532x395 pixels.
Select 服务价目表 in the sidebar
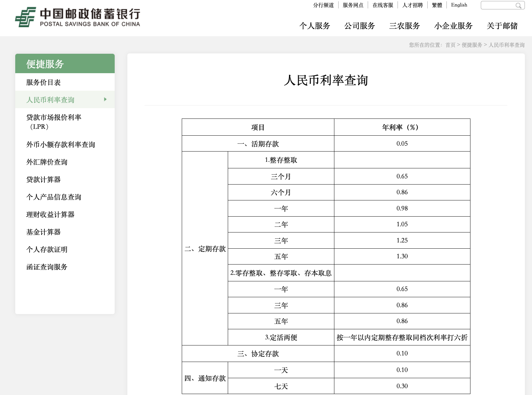[x=43, y=83]
